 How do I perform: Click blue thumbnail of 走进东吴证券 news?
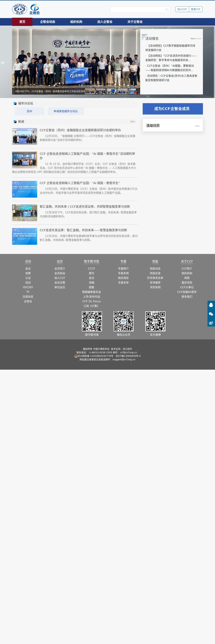[24, 236]
